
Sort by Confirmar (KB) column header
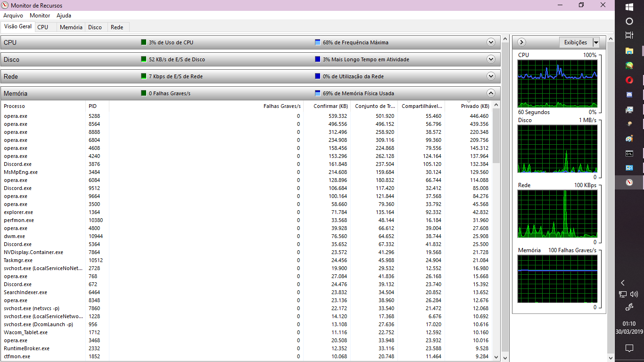327,106
